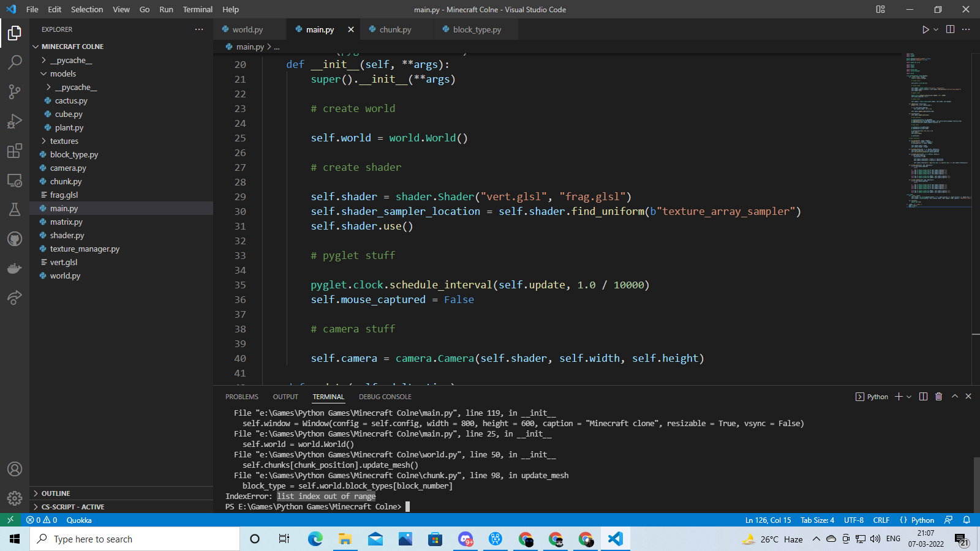Open the Docker view in activity bar
Screen dimensions: 980x551
[x=15, y=268]
